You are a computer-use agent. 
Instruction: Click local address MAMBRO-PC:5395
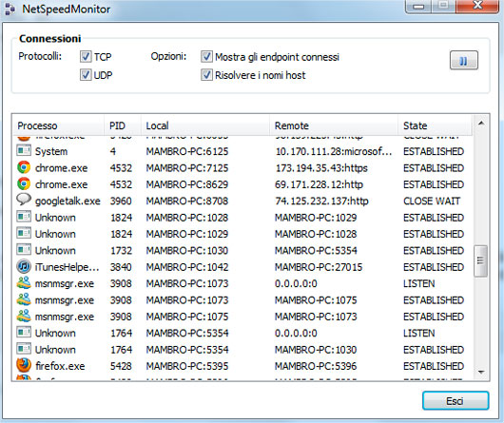187,366
